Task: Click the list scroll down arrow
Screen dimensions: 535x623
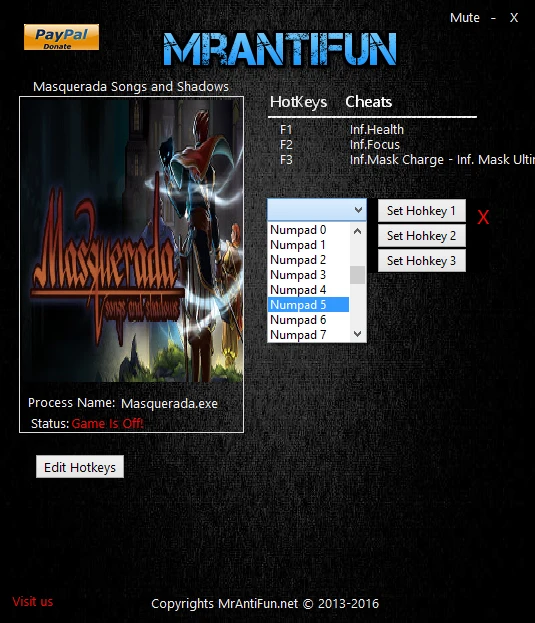Action: (357, 334)
